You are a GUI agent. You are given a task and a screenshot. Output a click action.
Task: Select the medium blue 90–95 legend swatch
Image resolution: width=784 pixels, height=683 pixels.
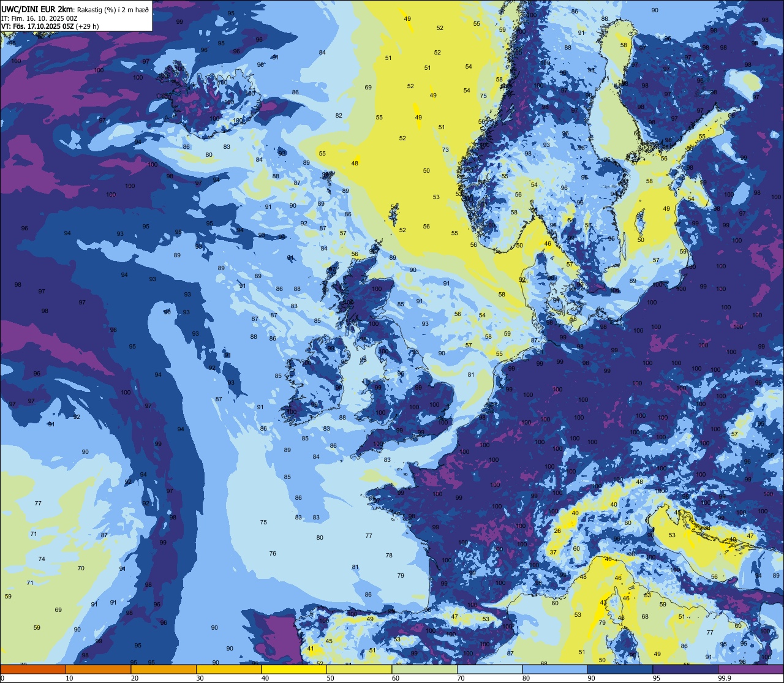[x=620, y=670]
